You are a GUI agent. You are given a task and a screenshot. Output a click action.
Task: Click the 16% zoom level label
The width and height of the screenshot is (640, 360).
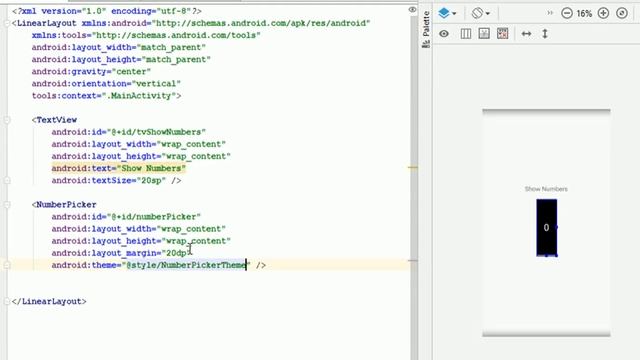pos(584,13)
